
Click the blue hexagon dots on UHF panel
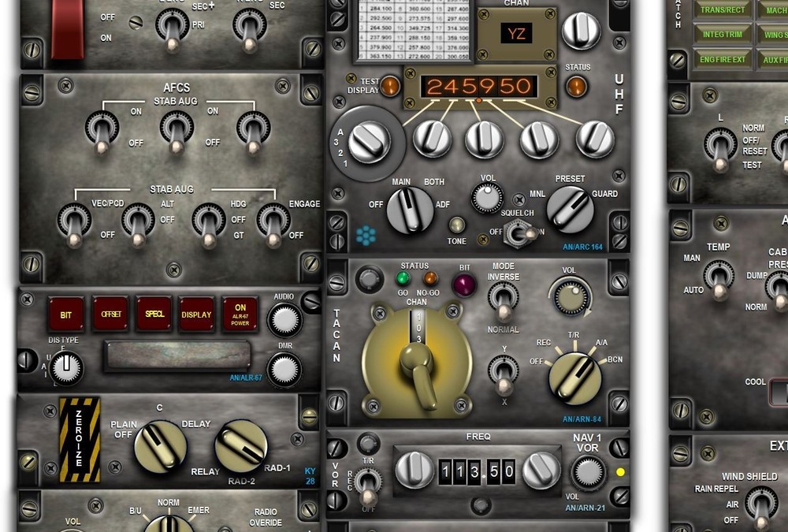tap(366, 236)
